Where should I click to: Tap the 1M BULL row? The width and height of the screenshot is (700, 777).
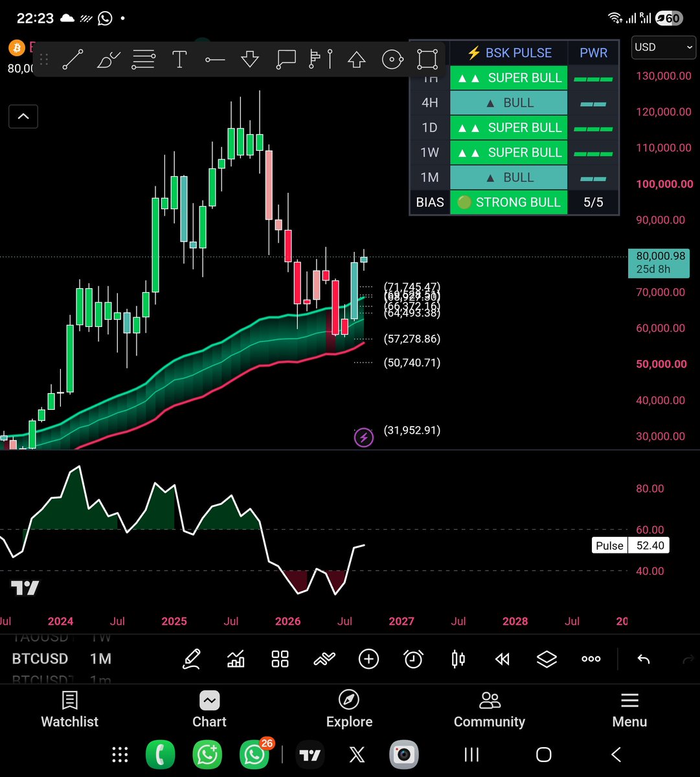click(515, 177)
